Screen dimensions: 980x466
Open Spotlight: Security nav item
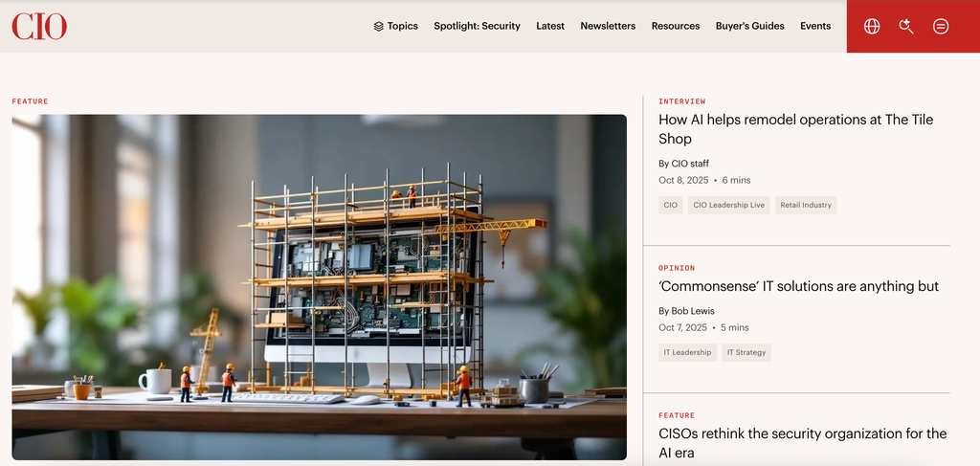tap(477, 26)
